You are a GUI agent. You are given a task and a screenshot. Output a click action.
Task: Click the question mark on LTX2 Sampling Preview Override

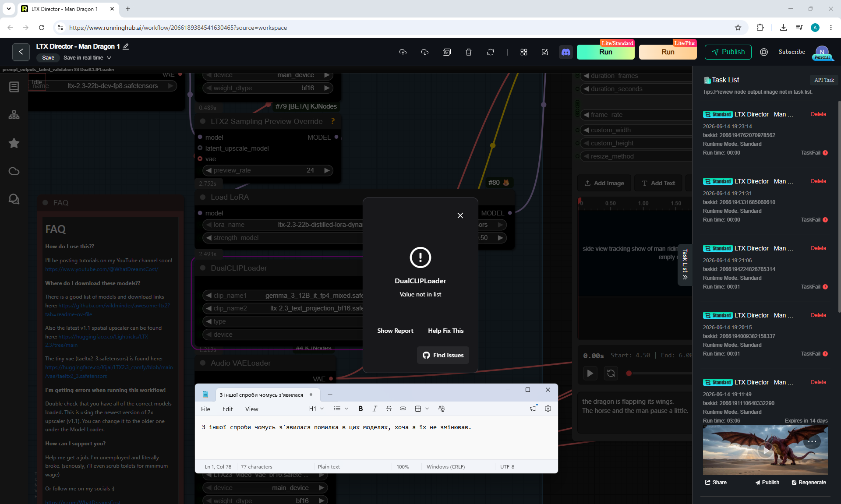333,121
